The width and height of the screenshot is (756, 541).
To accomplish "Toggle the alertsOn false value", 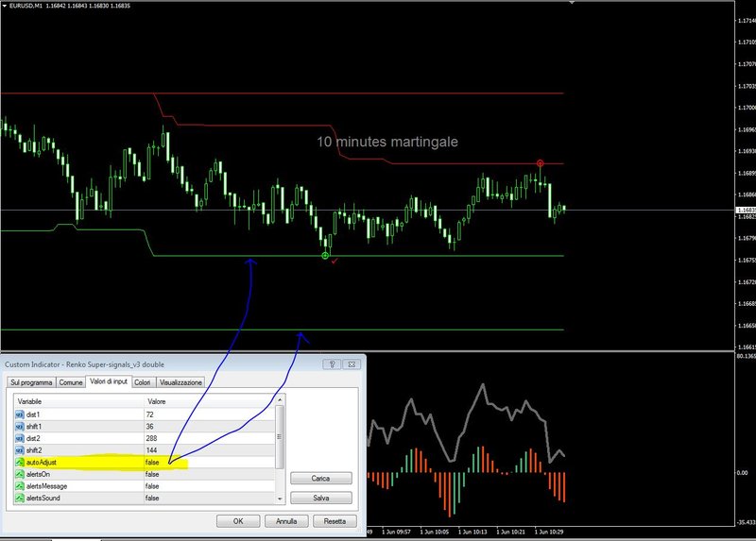I will 152,475.
